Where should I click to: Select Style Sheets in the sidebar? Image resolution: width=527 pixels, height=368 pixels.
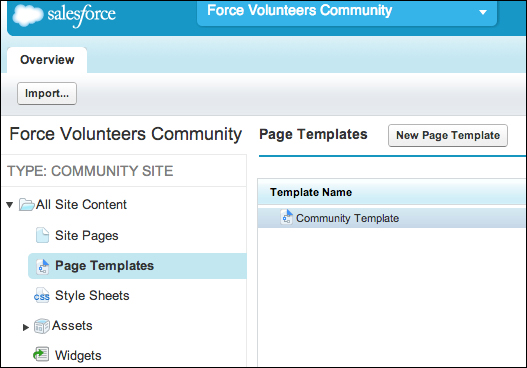[x=92, y=296]
